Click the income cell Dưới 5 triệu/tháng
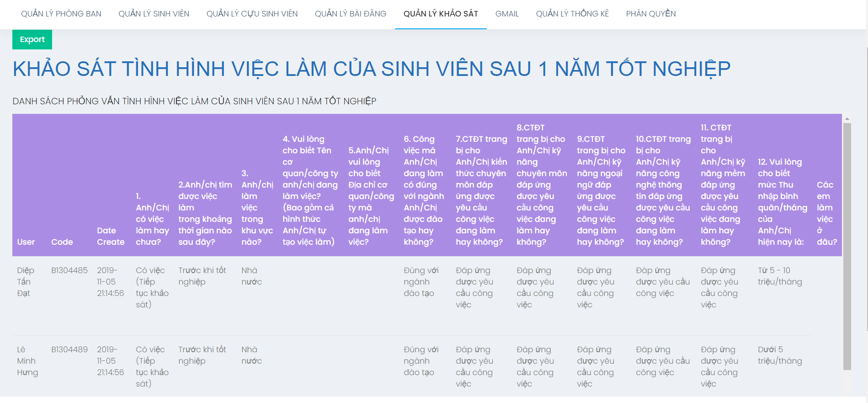Viewport: 868px width, 403px height. tap(780, 355)
